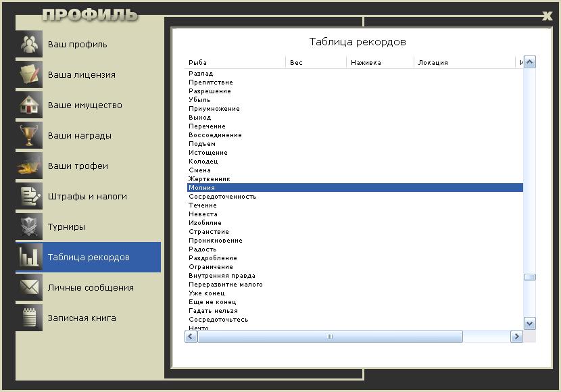Click the horizontal scrollbar right arrow
Image resolution: width=561 pixels, height=392 pixels.
point(516,336)
